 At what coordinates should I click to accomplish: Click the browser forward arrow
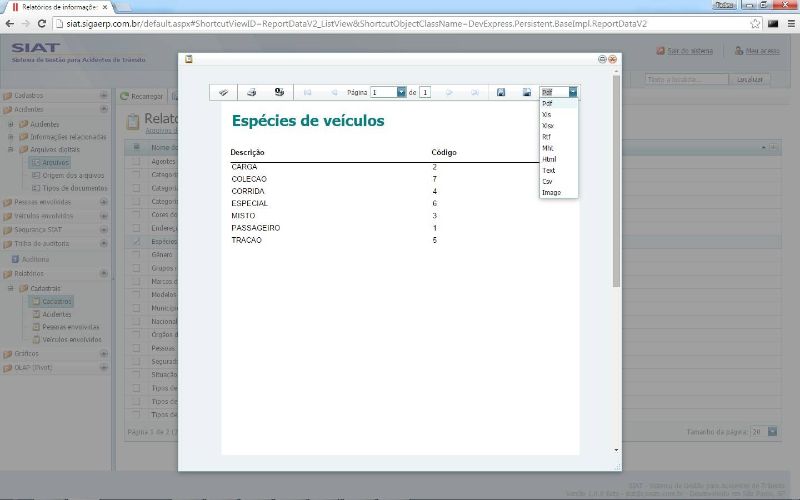point(26,23)
